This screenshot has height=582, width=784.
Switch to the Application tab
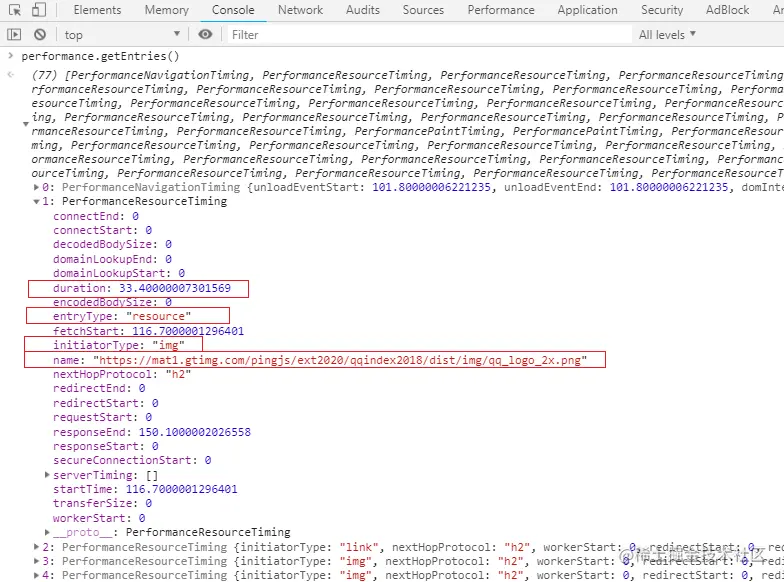588,10
